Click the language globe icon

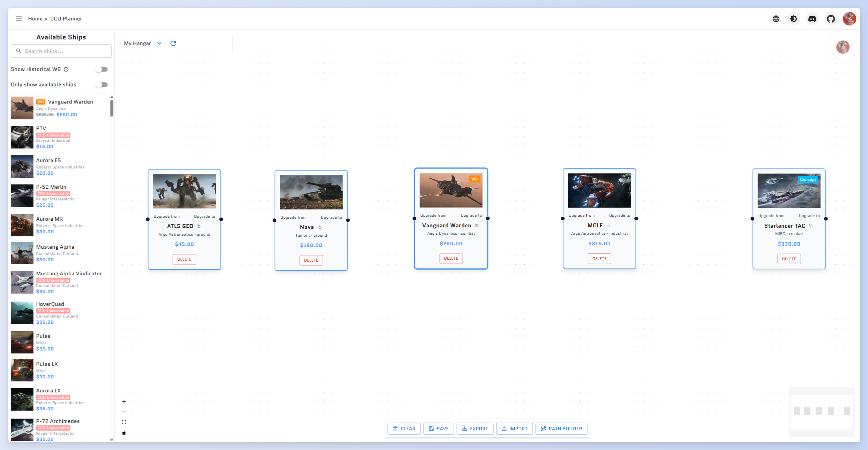pyautogui.click(x=776, y=19)
